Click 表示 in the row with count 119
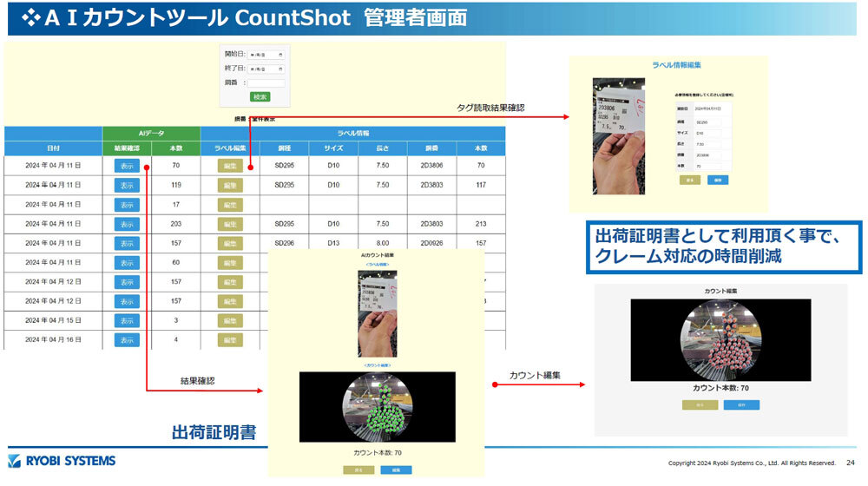This screenshot has height=486, width=868. 127,186
